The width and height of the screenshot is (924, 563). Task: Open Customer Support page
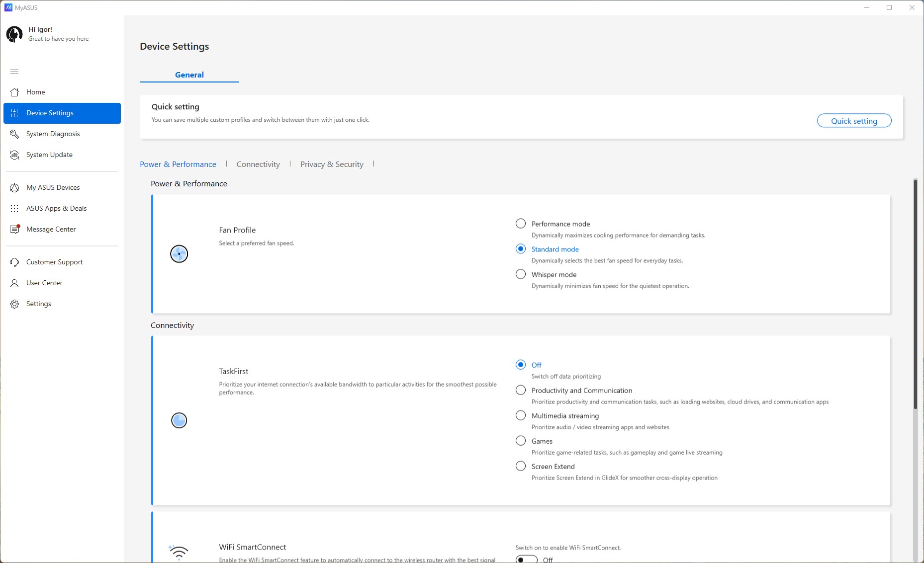[62, 262]
